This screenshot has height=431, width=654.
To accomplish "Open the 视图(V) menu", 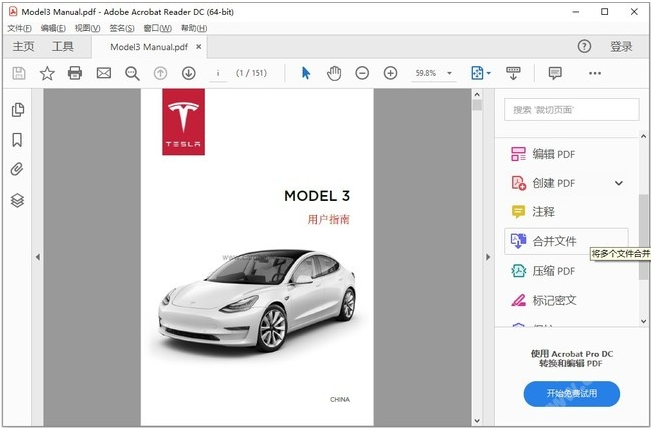I will [87, 28].
